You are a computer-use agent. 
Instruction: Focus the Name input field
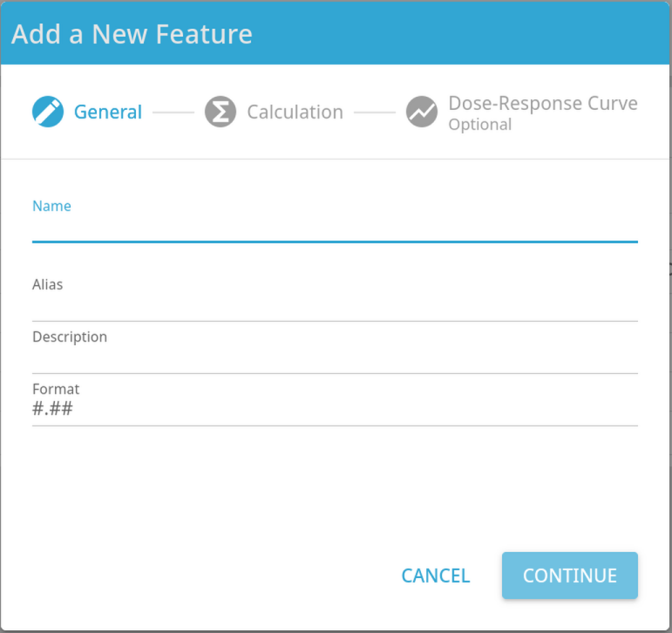(336, 228)
